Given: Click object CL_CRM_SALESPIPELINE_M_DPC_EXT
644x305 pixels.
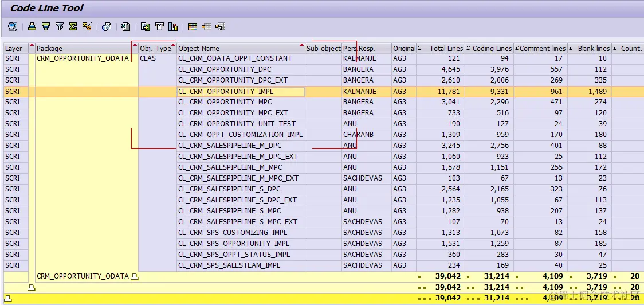Looking at the screenshot, I should pyautogui.click(x=241, y=156).
